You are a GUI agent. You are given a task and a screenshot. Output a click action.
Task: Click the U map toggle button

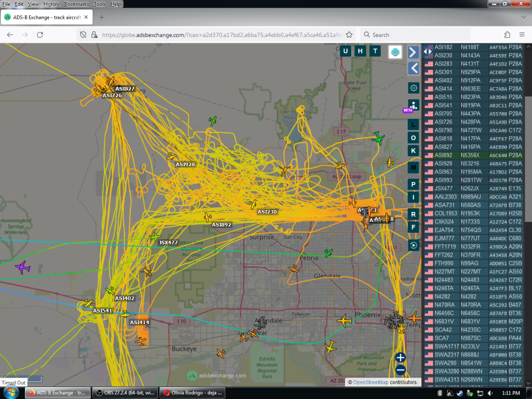tap(345, 51)
